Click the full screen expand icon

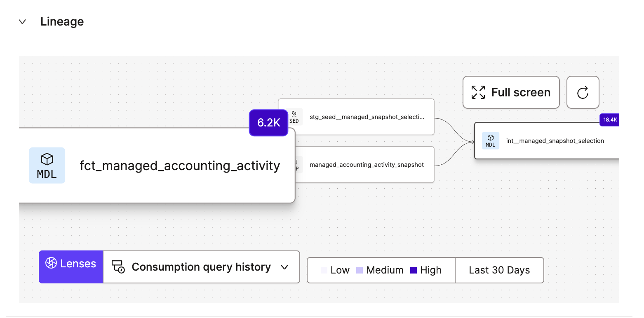pyautogui.click(x=477, y=92)
